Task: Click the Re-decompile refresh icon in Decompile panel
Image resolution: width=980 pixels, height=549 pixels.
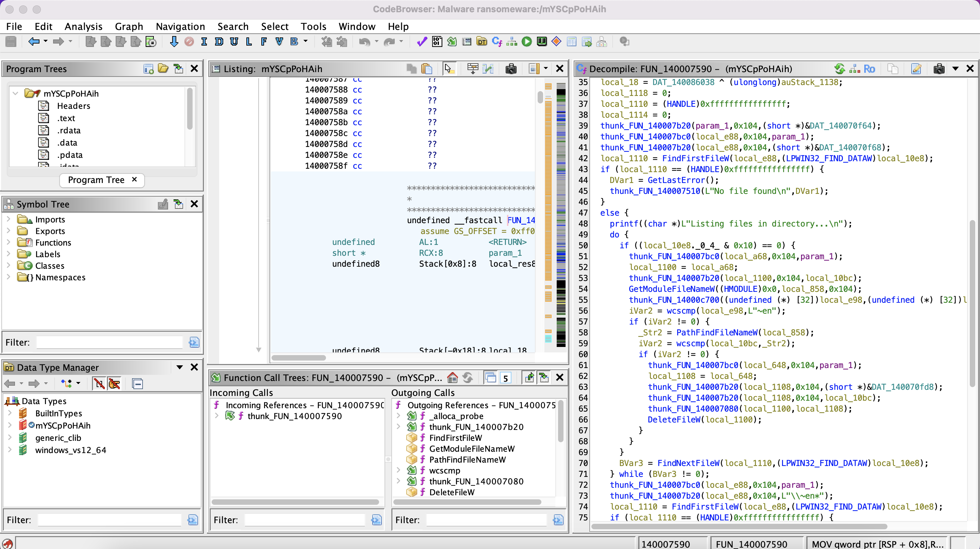Action: coord(839,69)
